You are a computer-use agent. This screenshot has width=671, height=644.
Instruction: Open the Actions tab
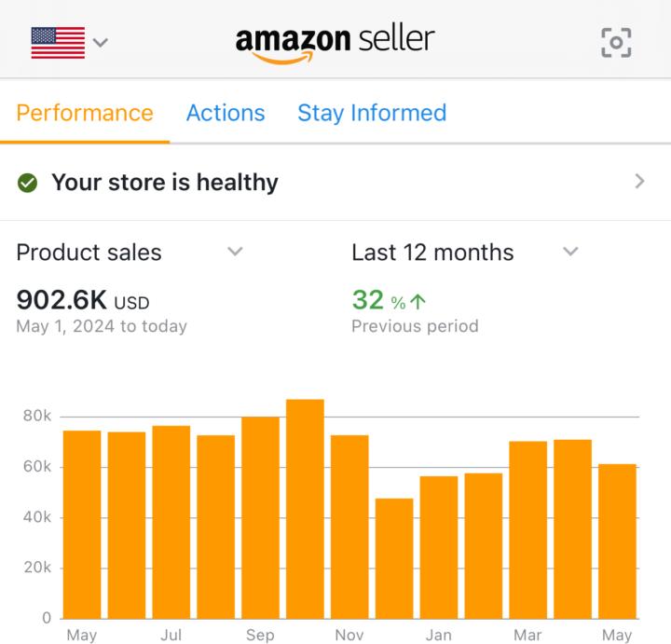(x=226, y=114)
